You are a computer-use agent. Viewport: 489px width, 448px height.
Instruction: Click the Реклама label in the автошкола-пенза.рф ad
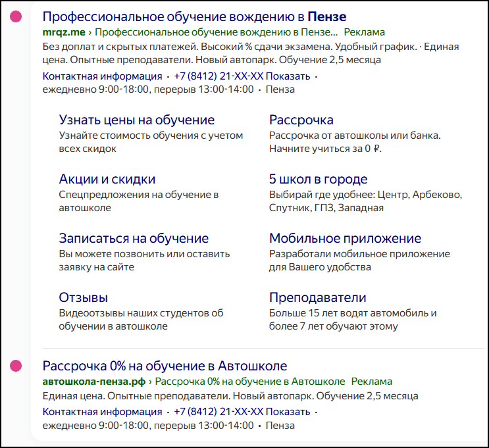(372, 382)
